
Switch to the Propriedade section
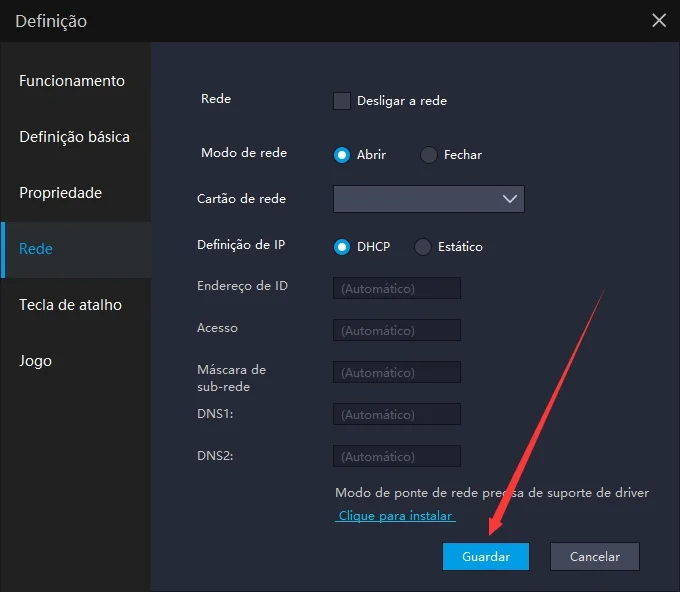[x=75, y=193]
